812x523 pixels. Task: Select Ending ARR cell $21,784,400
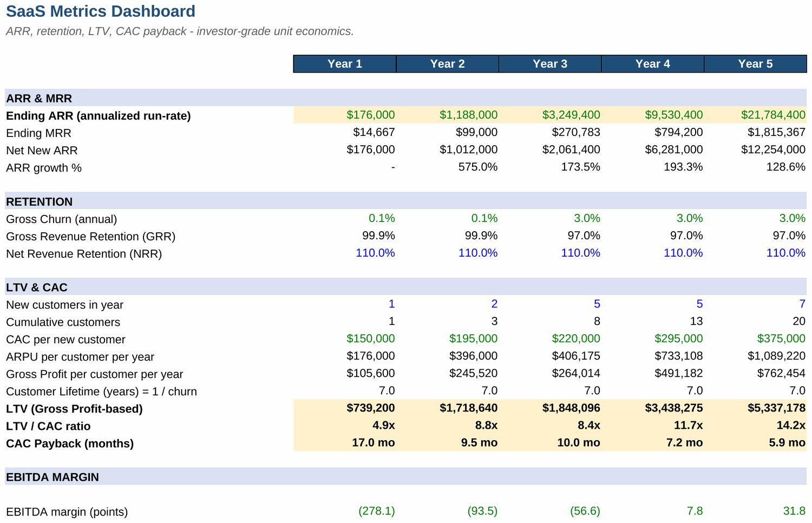point(756,115)
